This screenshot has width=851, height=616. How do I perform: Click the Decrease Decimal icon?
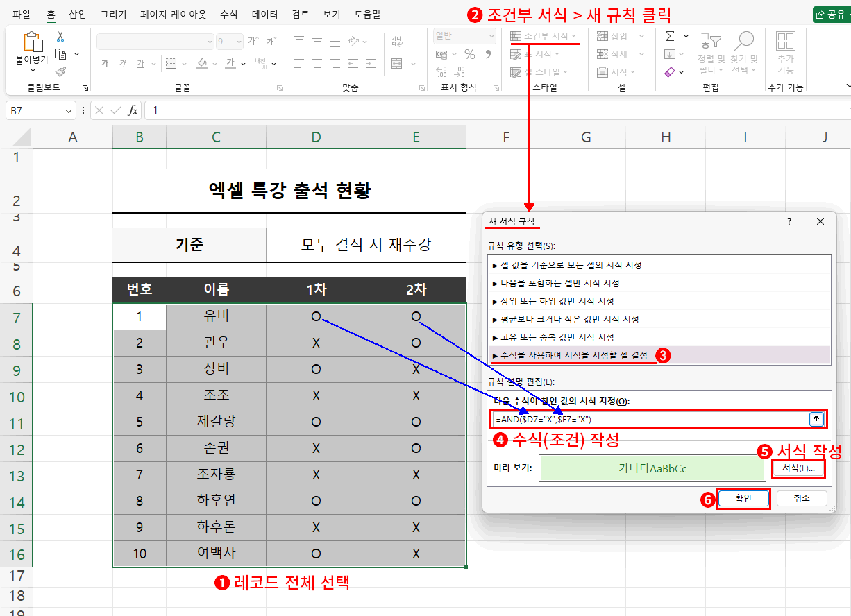(460, 71)
